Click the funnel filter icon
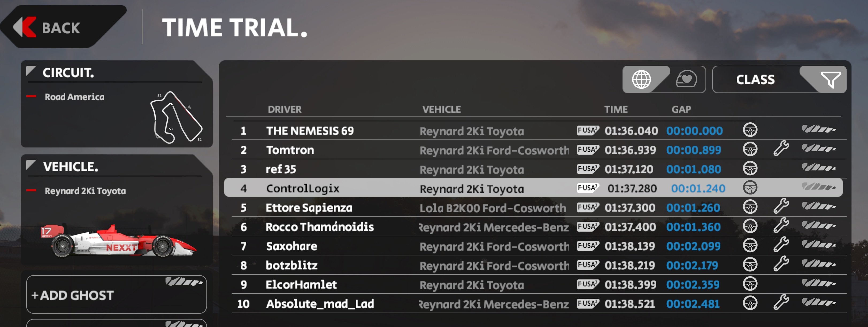The width and height of the screenshot is (868, 327). (x=830, y=79)
